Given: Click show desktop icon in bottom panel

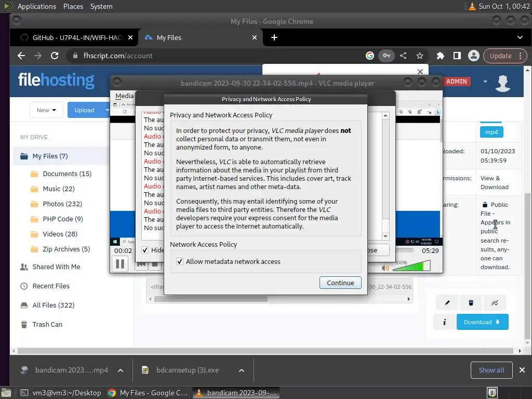Looking at the screenshot, I should point(493,393).
